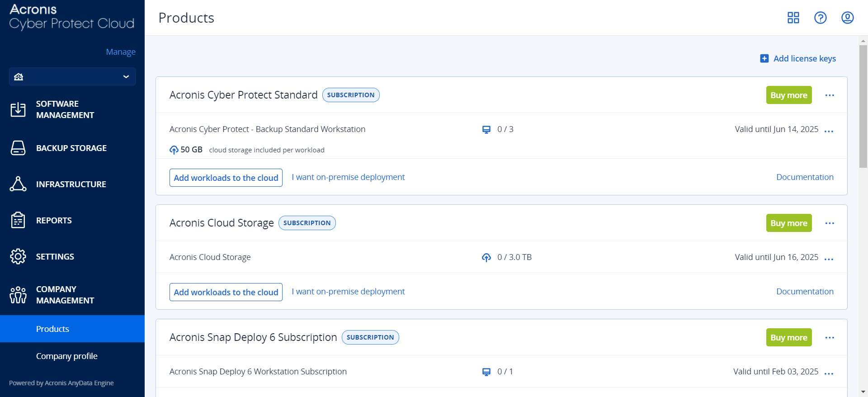Open more options for Acronis Cloud Storage product
Screen dimensions: 868x397
829,223
